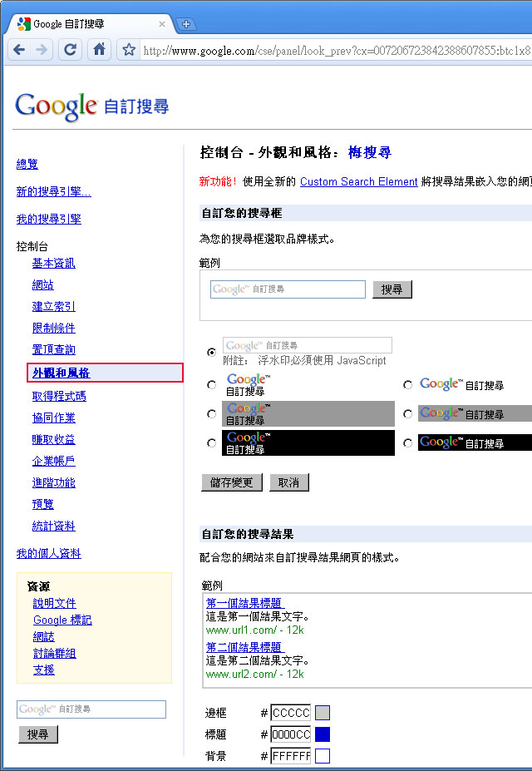Viewport: 532px width, 771px height.
Task: Open 賺取收益 link
Action: click(x=53, y=439)
